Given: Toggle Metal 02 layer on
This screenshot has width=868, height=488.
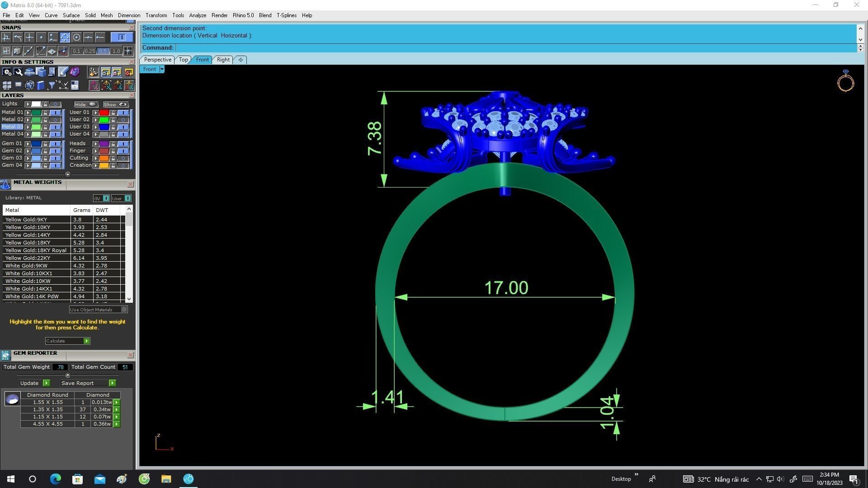Looking at the screenshot, I should click(x=55, y=120).
